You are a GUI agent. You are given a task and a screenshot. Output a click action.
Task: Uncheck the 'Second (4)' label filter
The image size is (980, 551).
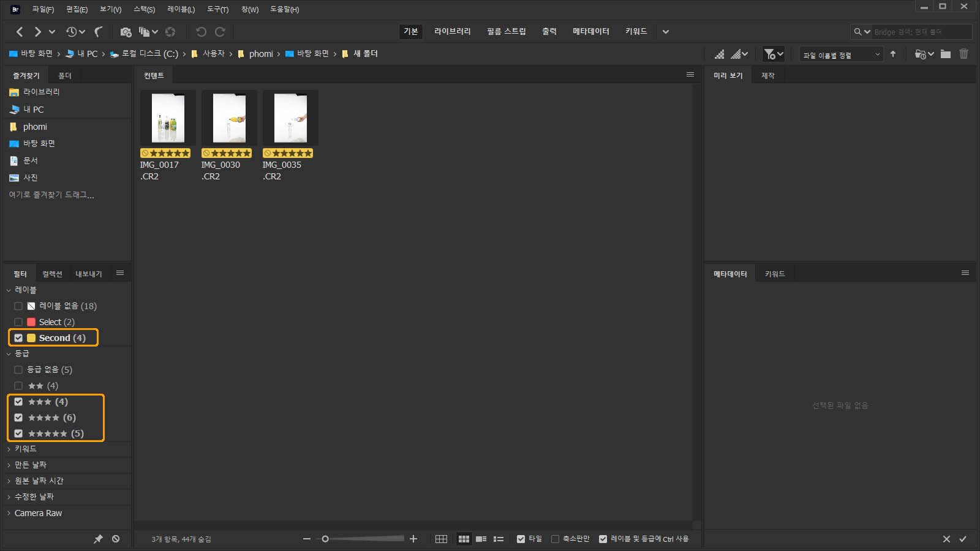[x=18, y=338]
